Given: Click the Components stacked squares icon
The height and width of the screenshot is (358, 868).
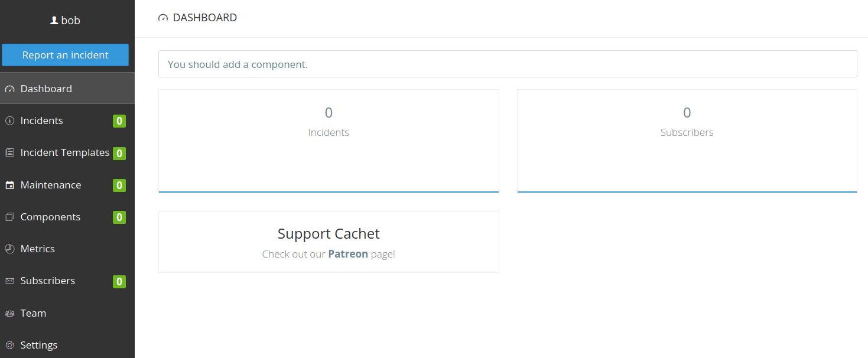Looking at the screenshot, I should (9, 217).
